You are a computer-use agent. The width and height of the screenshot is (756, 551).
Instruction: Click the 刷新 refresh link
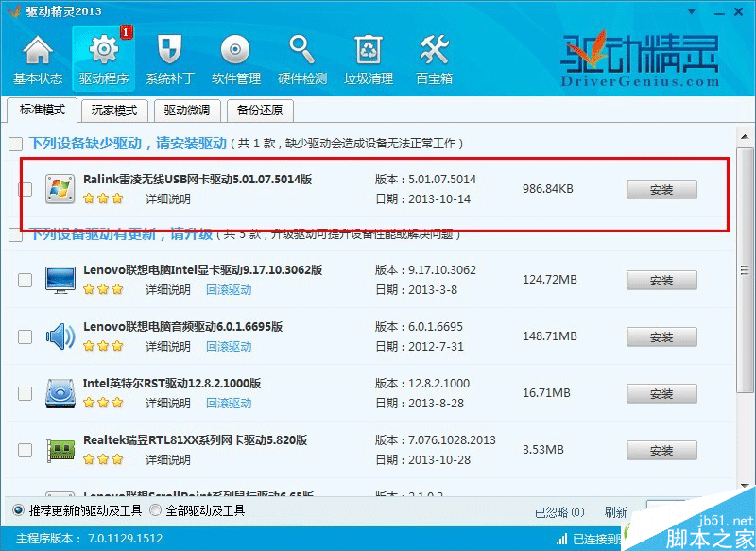click(616, 512)
